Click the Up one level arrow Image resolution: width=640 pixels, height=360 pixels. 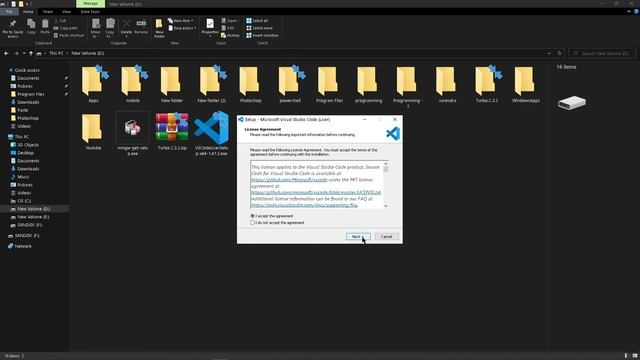pyautogui.click(x=31, y=53)
